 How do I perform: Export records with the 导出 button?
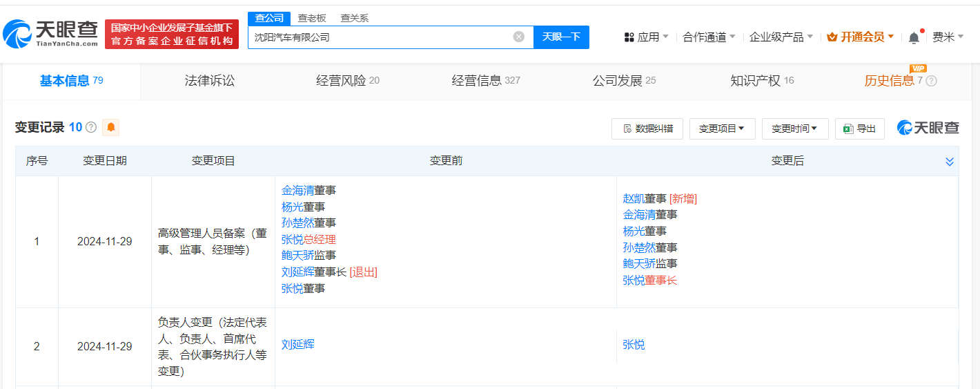point(859,129)
